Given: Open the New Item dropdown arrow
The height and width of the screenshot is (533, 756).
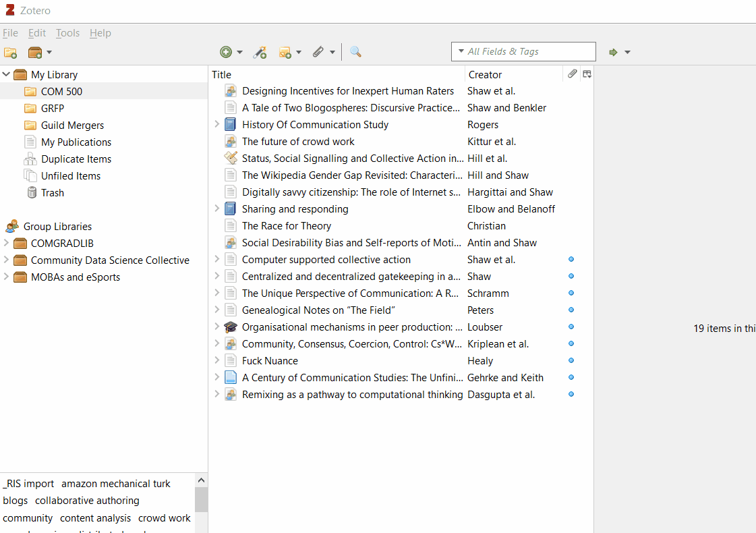Looking at the screenshot, I should point(239,53).
